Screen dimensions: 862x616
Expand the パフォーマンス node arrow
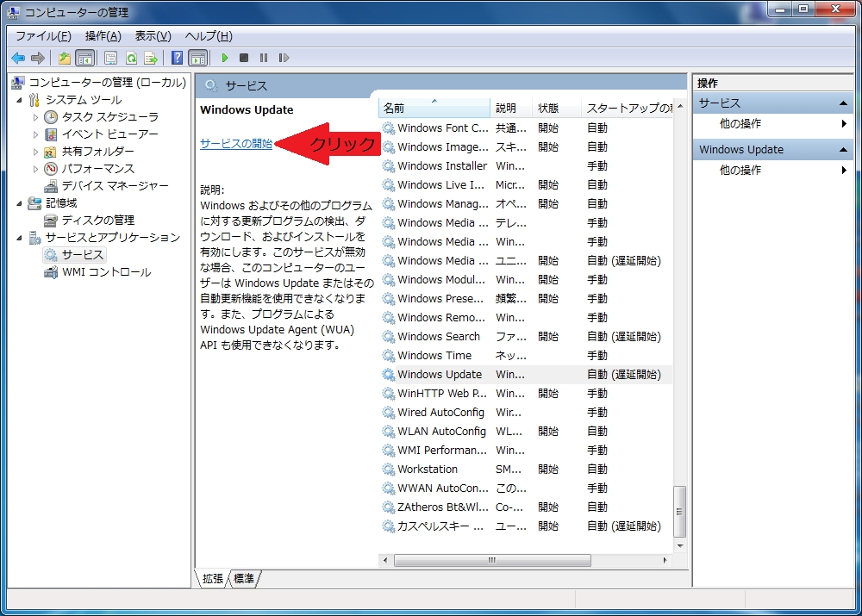[x=35, y=169]
